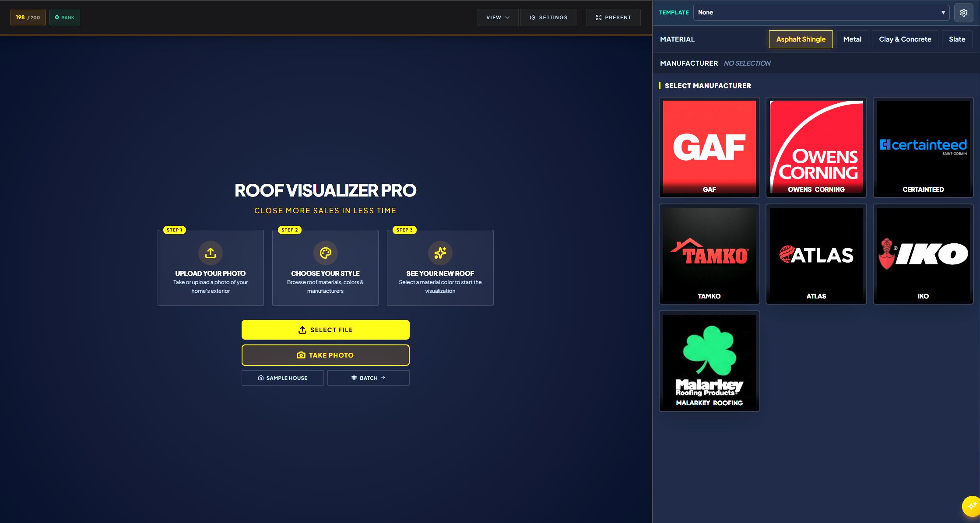Click the upload icon in Step 1 card

pos(211,253)
